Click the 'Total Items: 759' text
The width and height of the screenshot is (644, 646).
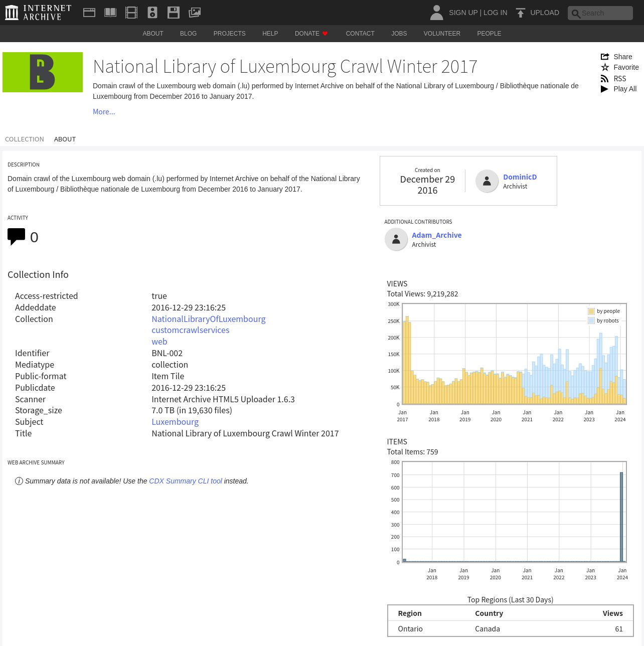412,452
